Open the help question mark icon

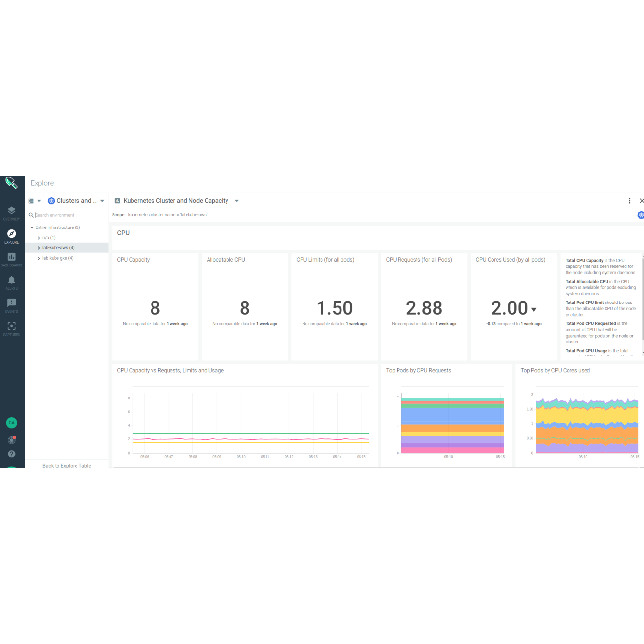pos(11,454)
